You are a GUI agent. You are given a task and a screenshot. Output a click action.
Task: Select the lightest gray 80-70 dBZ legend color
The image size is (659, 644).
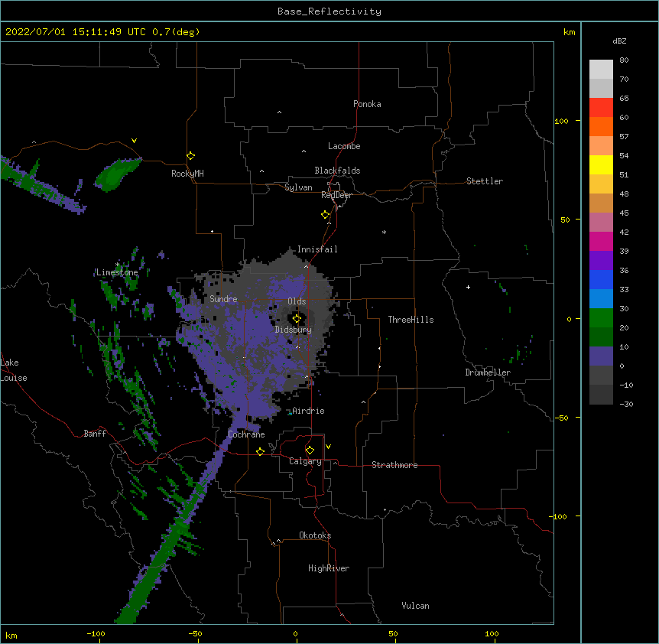(601, 70)
